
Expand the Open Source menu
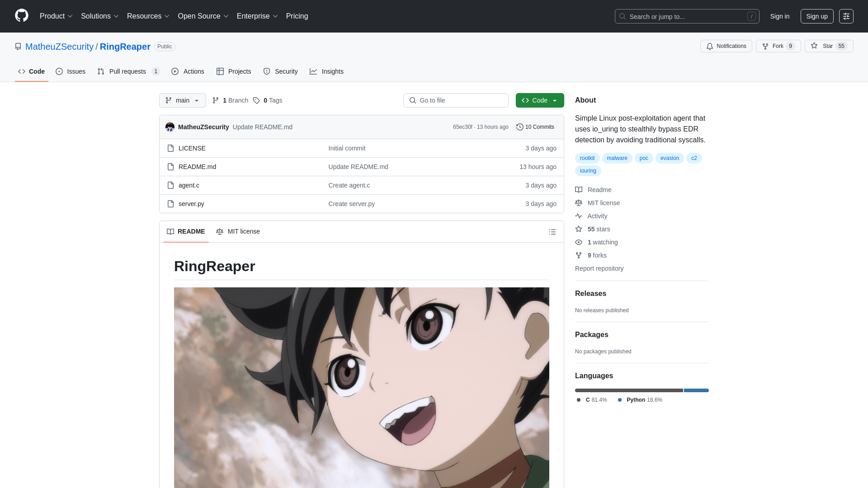[x=203, y=16]
